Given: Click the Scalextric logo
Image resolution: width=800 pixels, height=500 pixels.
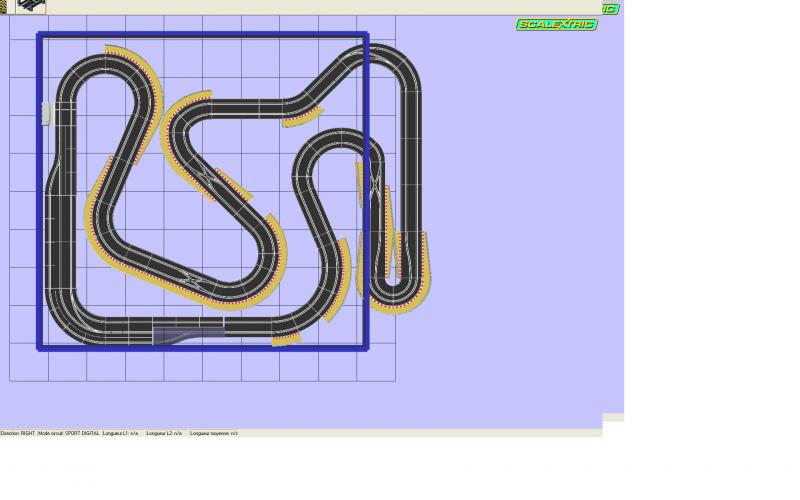Looking at the screenshot, I should [x=556, y=25].
